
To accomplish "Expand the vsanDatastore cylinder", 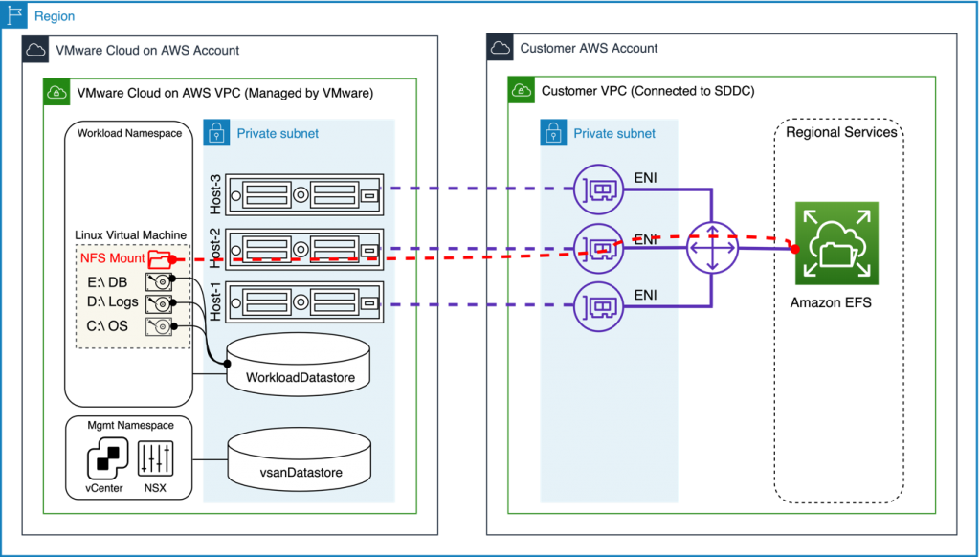I will [x=298, y=458].
